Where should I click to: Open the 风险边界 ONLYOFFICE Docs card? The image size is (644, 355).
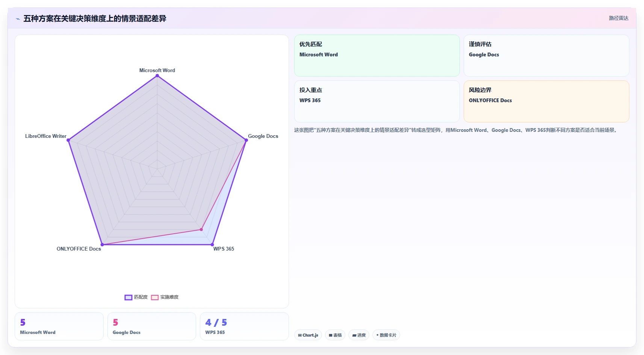click(x=546, y=101)
